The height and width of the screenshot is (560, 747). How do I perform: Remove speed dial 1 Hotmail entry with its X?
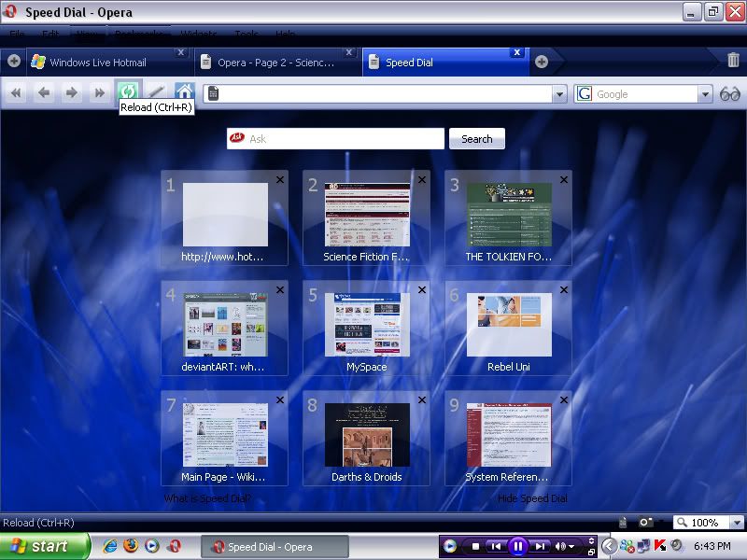point(280,179)
